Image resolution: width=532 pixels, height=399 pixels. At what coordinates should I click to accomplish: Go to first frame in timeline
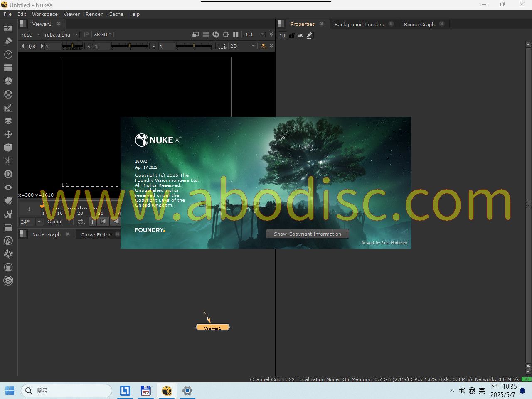coord(103,222)
